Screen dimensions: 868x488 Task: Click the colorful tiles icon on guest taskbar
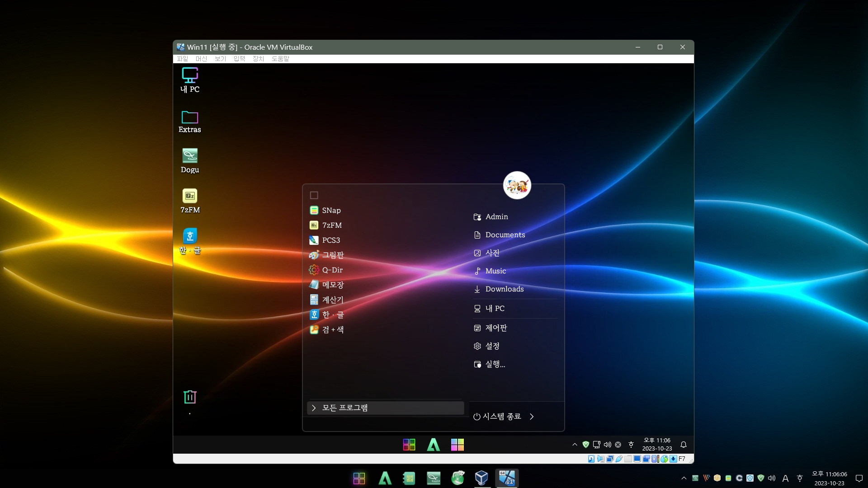(x=458, y=445)
